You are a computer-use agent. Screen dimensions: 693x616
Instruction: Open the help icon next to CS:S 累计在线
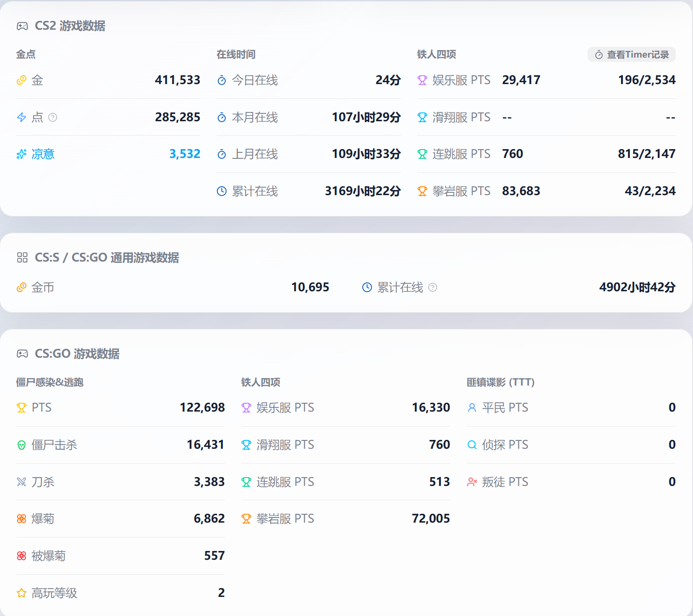pos(432,288)
